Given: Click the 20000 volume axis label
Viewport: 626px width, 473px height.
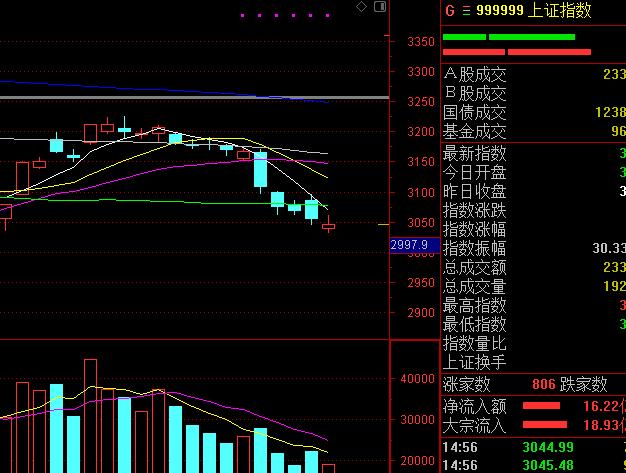Looking at the screenshot, I should coord(418,461).
